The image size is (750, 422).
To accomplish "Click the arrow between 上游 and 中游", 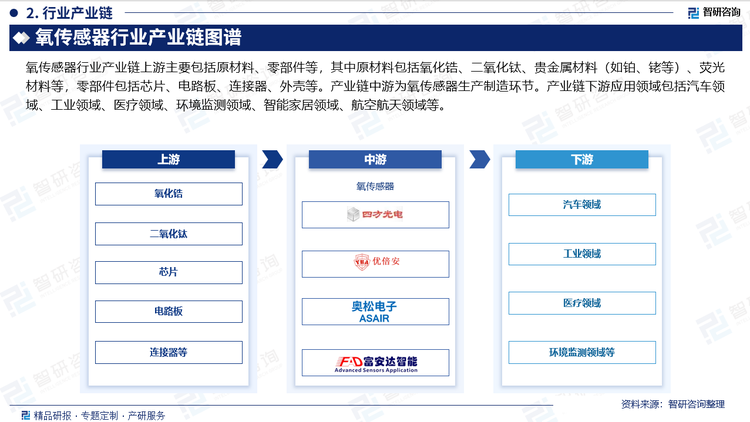I will (x=272, y=159).
